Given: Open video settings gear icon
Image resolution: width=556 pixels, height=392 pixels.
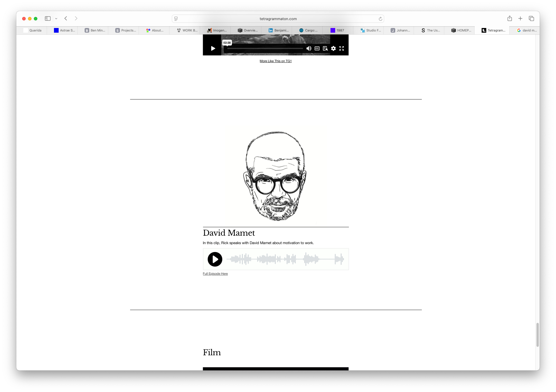Looking at the screenshot, I should click(333, 48).
